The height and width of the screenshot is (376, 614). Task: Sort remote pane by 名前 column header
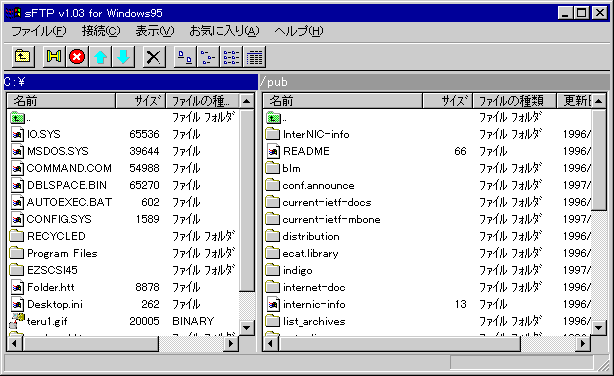[343, 101]
